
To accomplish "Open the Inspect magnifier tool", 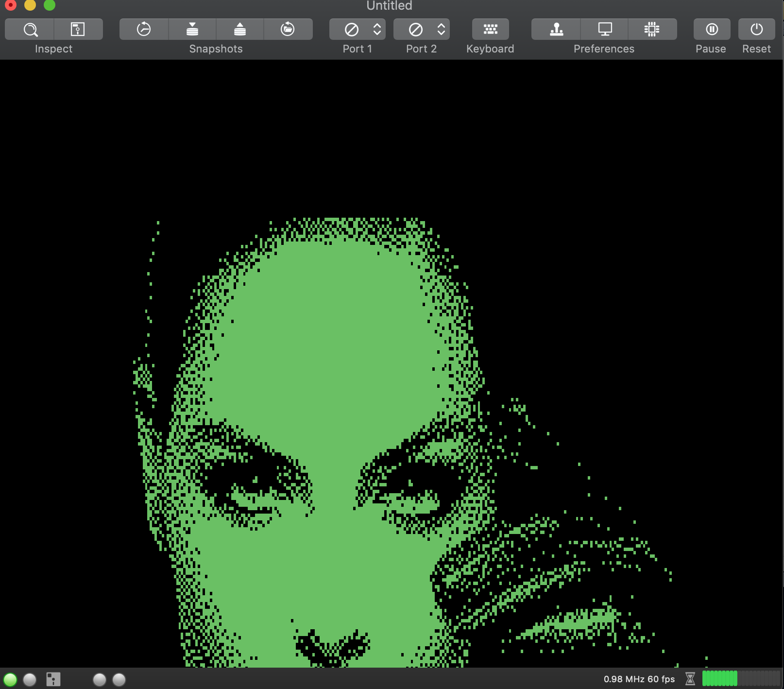I will pos(30,30).
